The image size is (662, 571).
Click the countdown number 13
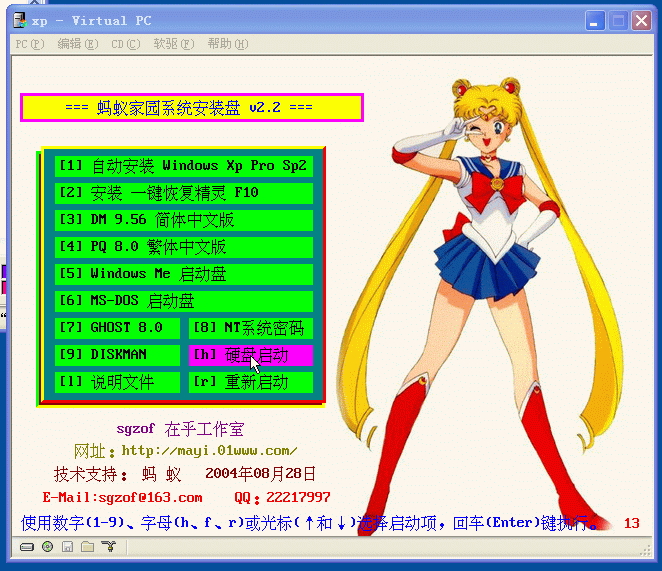click(632, 523)
